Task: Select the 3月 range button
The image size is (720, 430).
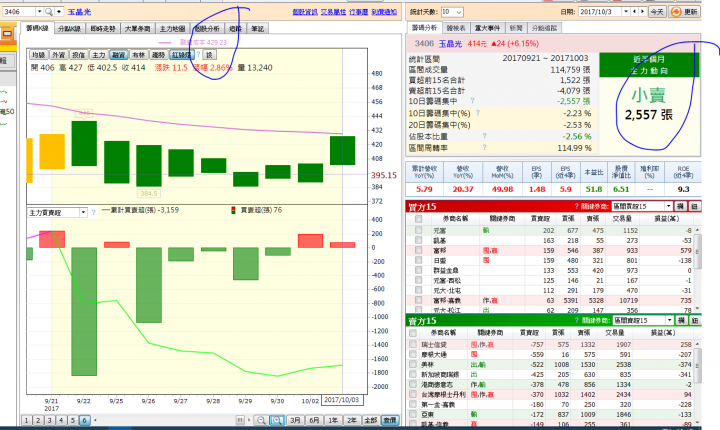Action: tap(295, 420)
